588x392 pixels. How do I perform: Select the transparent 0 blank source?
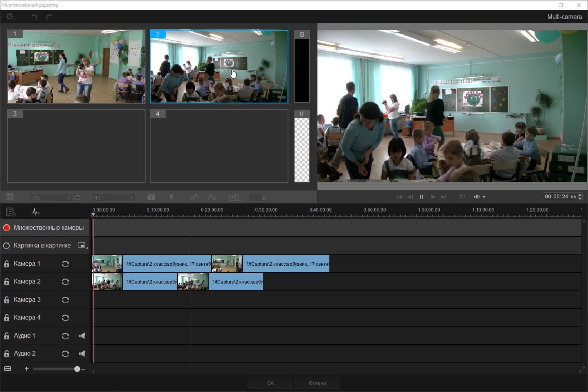pyautogui.click(x=302, y=146)
